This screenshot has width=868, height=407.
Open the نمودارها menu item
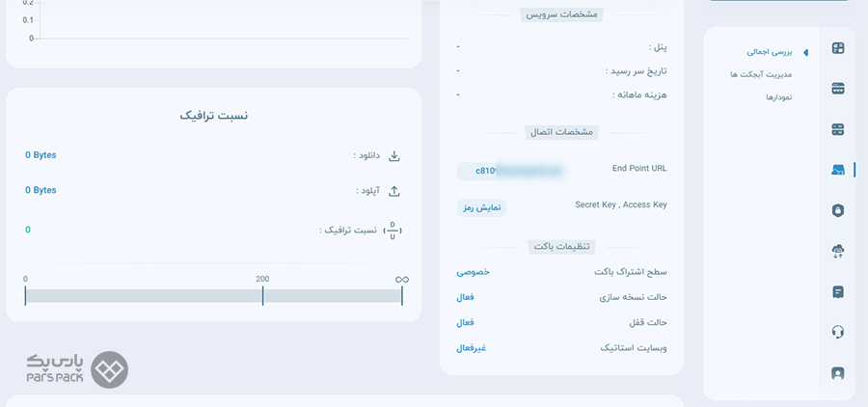(x=779, y=96)
